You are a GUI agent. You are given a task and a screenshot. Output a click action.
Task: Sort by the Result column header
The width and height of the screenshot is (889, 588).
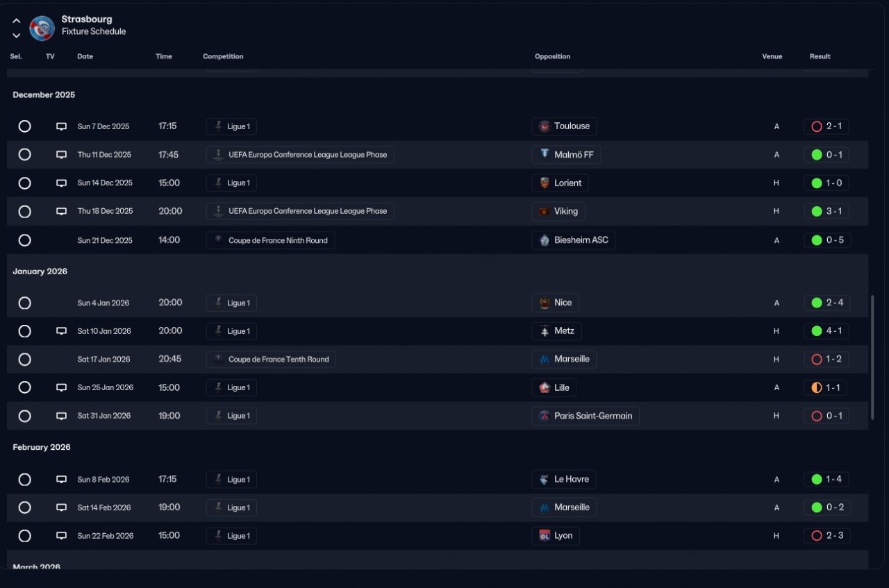820,57
